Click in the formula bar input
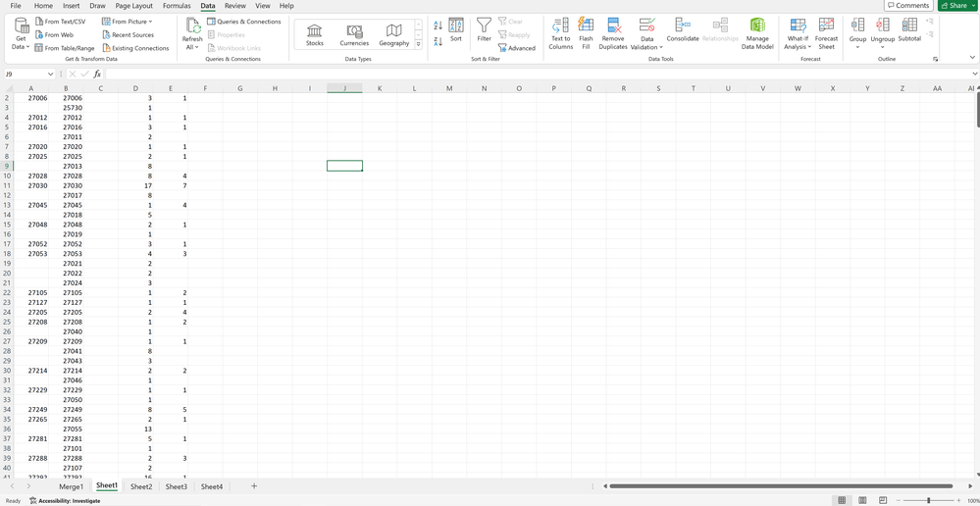The height and width of the screenshot is (506, 980). pyautogui.click(x=537, y=74)
